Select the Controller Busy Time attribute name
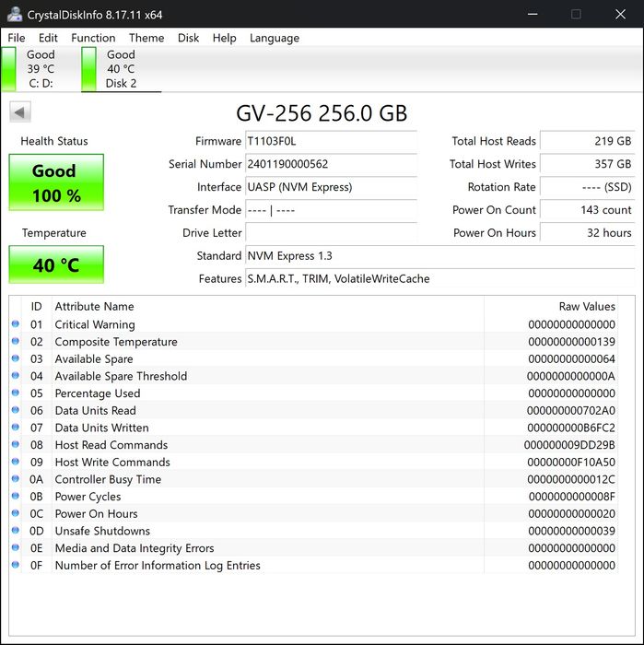The width and height of the screenshot is (644, 645). coord(108,479)
